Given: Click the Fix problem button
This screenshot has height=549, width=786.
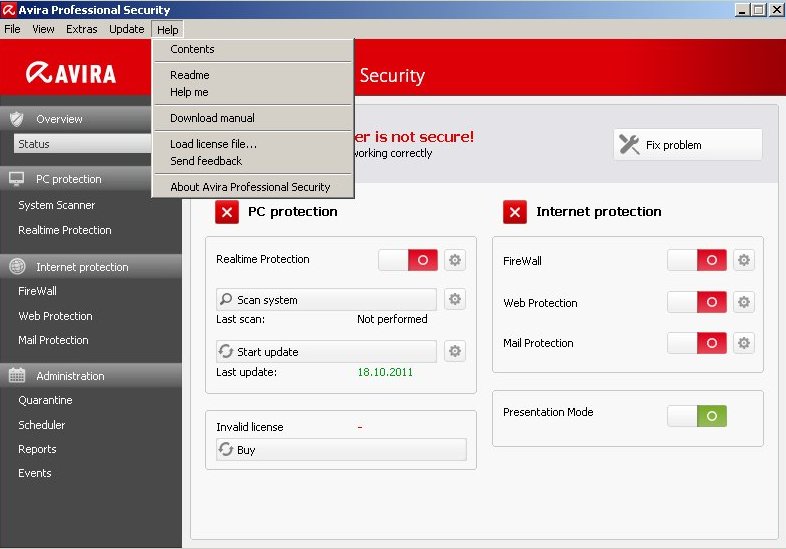Looking at the screenshot, I should pyautogui.click(x=688, y=144).
